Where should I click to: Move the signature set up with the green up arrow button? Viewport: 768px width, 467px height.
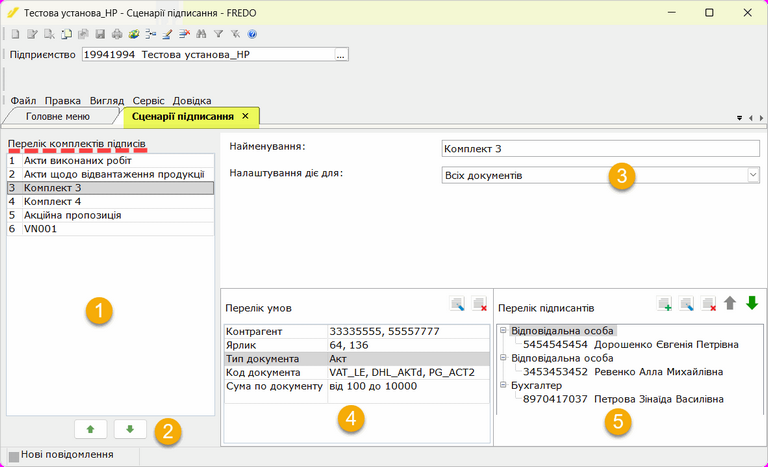click(91, 429)
